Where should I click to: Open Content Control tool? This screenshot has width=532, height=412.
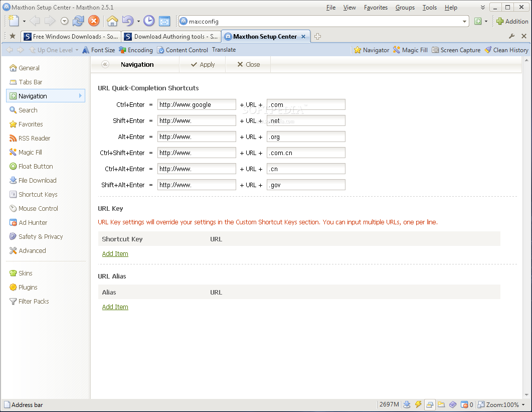tap(183, 50)
